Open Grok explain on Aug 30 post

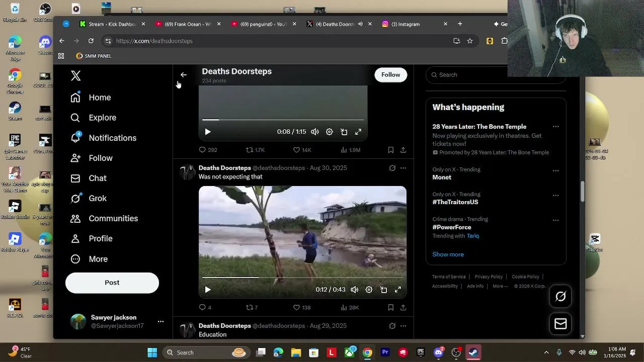click(392, 168)
